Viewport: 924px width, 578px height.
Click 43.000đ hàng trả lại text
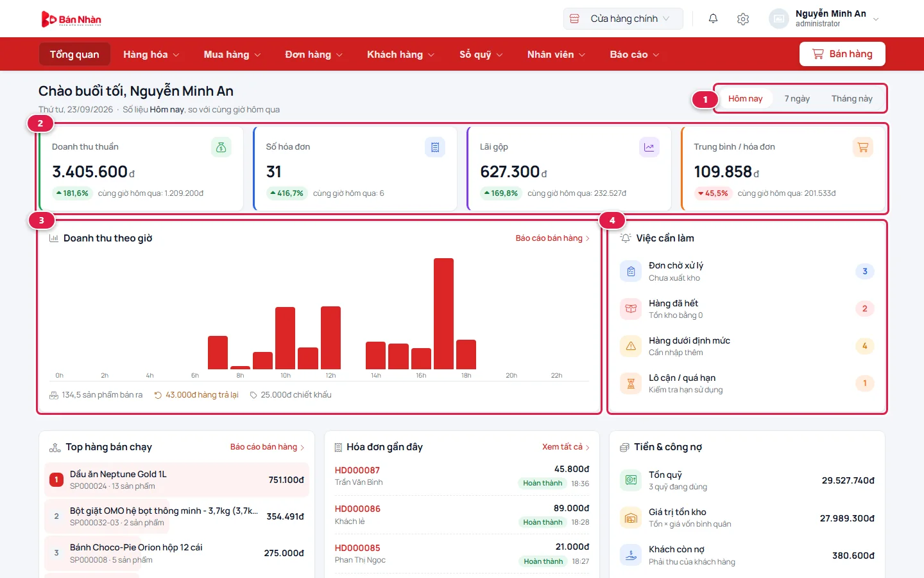tap(196, 395)
